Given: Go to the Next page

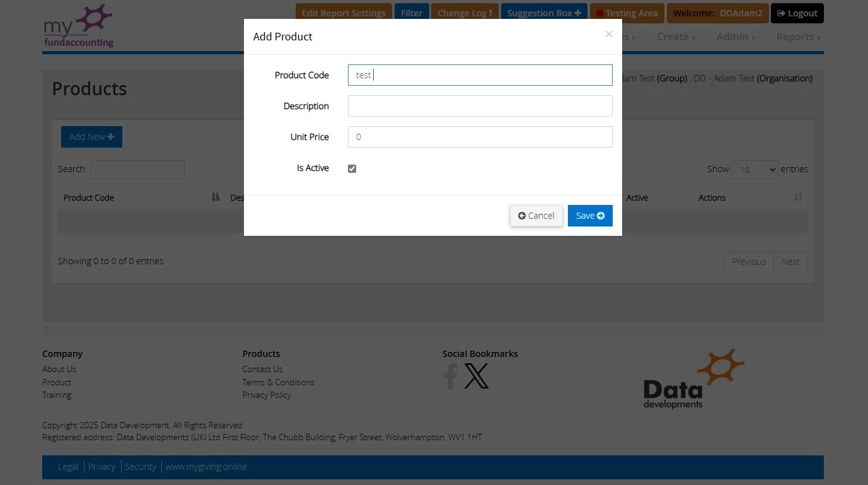Looking at the screenshot, I should point(790,262).
